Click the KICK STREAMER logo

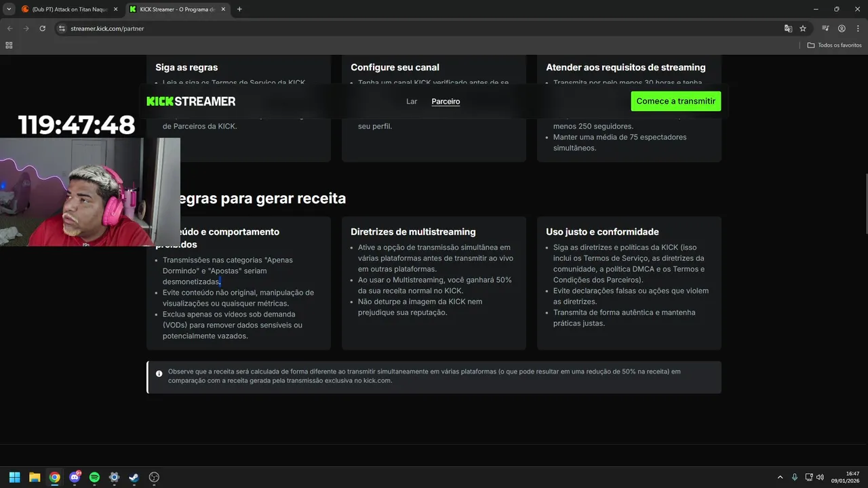pyautogui.click(x=191, y=101)
